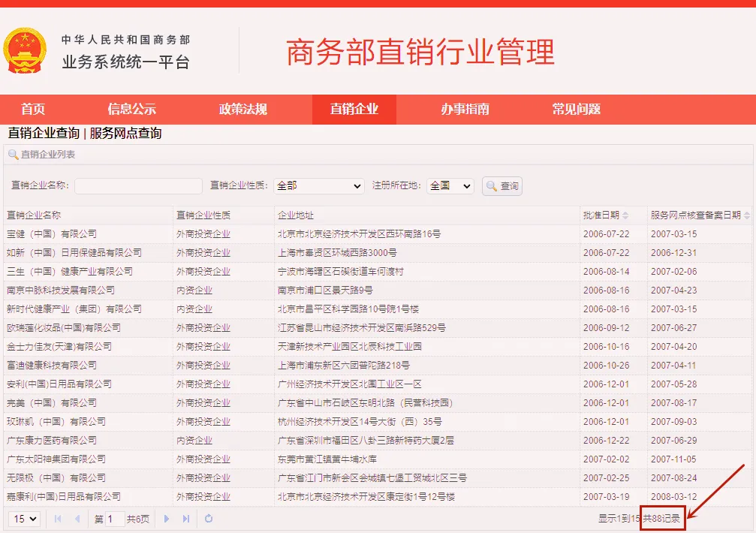Image resolution: width=756 pixels, height=533 pixels.
Task: Sort by 批准日期 arrow icon
Action: (x=625, y=215)
